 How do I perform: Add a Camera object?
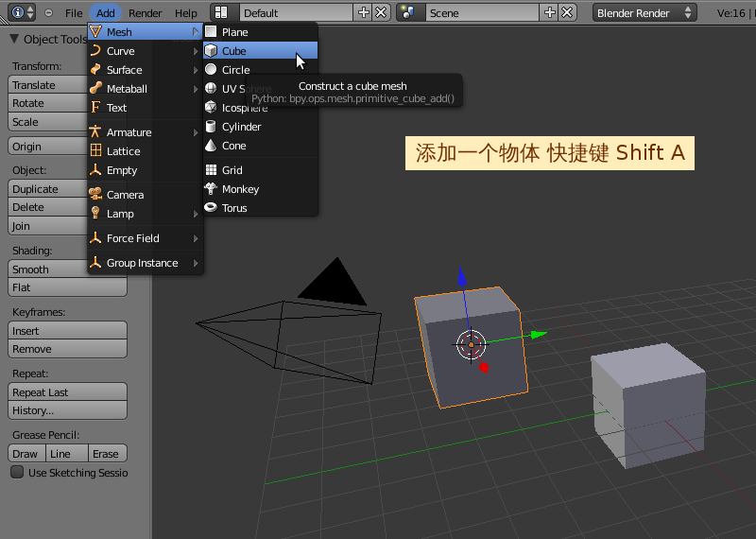coord(146,195)
